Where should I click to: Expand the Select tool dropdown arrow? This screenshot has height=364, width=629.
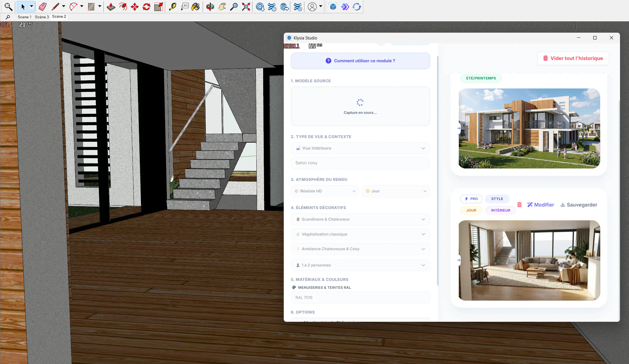pyautogui.click(x=32, y=6)
